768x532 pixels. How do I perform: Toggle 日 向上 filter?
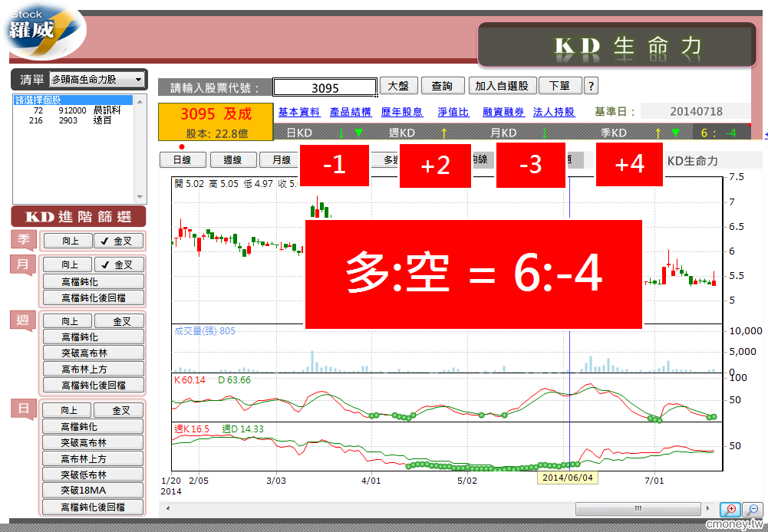[x=67, y=410]
